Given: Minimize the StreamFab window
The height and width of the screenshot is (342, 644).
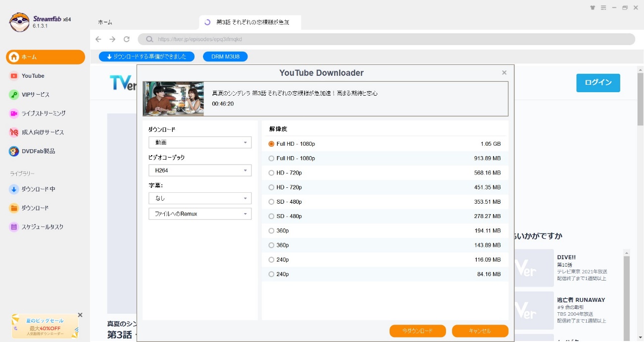Looking at the screenshot, I should [614, 7].
